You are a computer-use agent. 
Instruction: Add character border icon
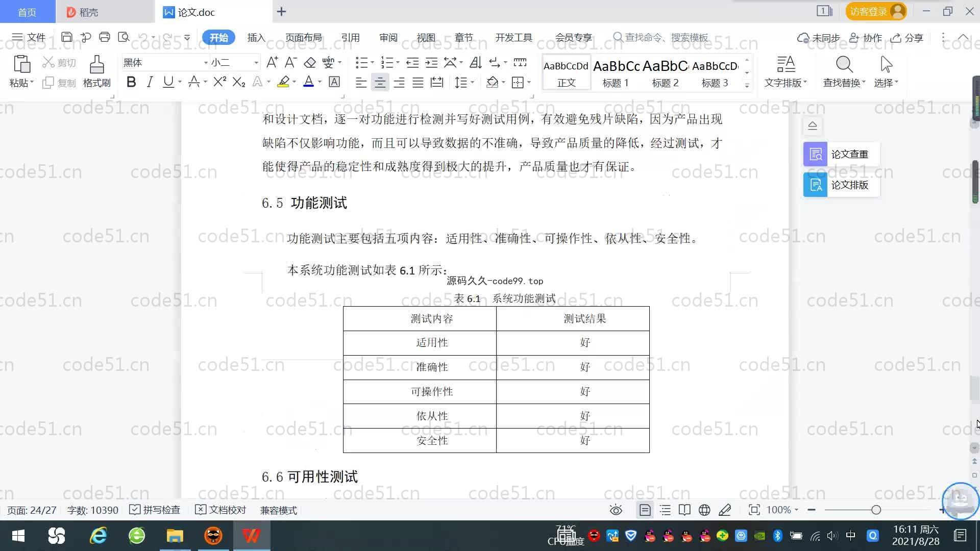(334, 82)
